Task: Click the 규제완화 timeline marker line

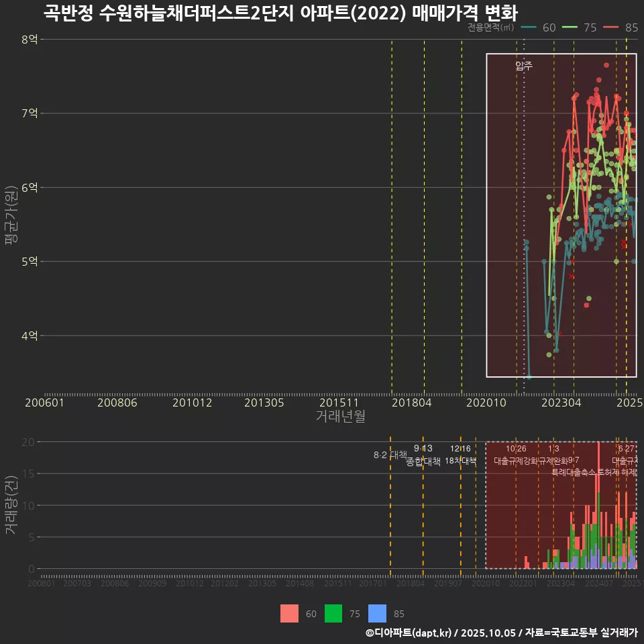Action: pyautogui.click(x=553, y=523)
